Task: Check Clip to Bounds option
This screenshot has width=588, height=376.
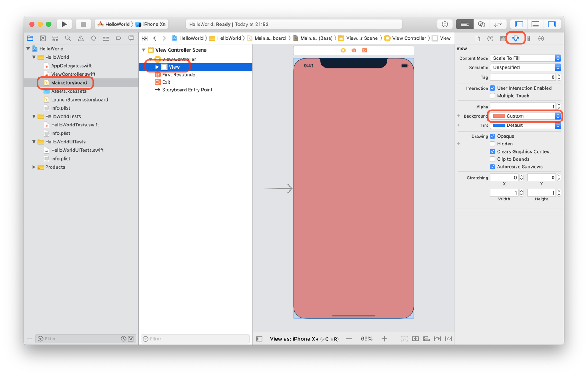Action: click(493, 159)
